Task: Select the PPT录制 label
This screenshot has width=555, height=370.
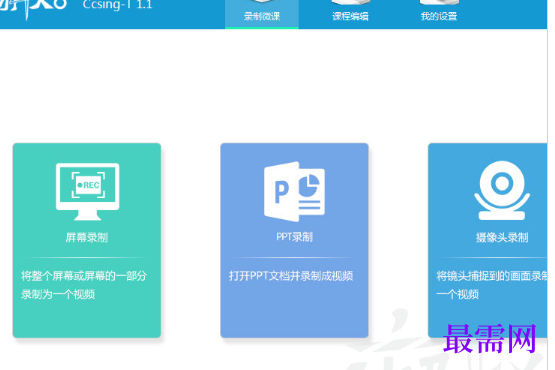Action: point(294,237)
